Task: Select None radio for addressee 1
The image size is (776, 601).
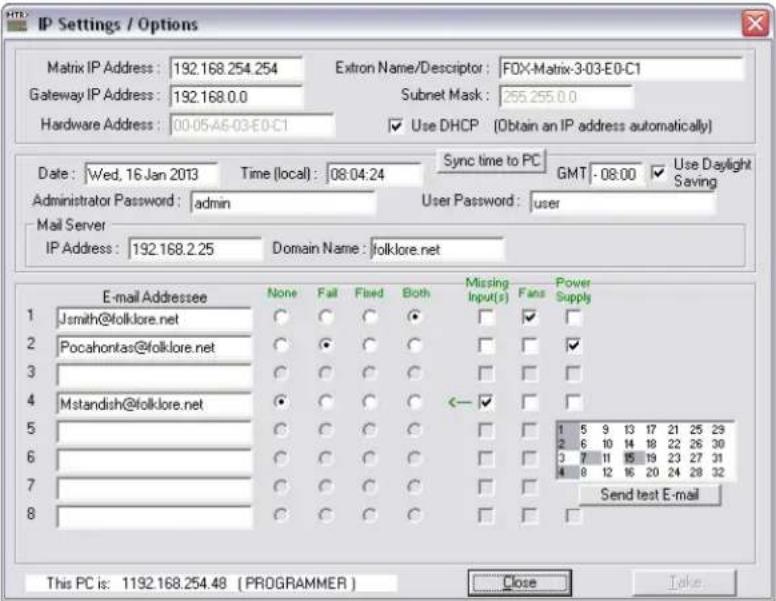Action: (x=281, y=316)
